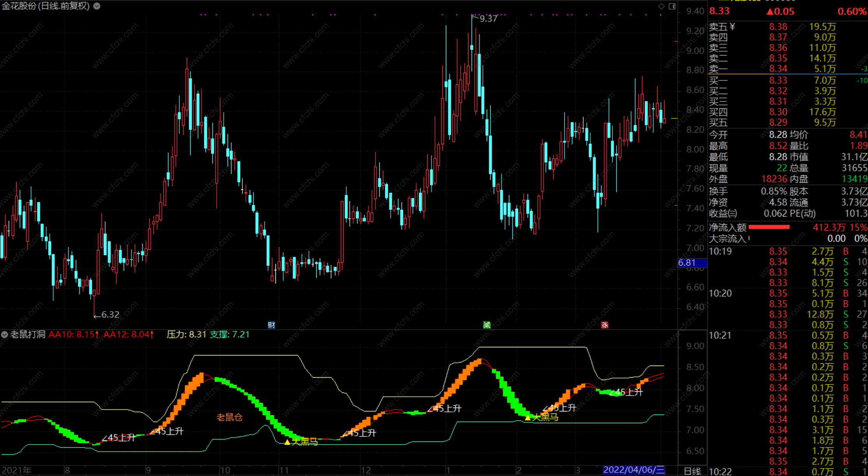868x476 pixels.
Task: Click the diamond icon above the chart
Action: click(661, 6)
